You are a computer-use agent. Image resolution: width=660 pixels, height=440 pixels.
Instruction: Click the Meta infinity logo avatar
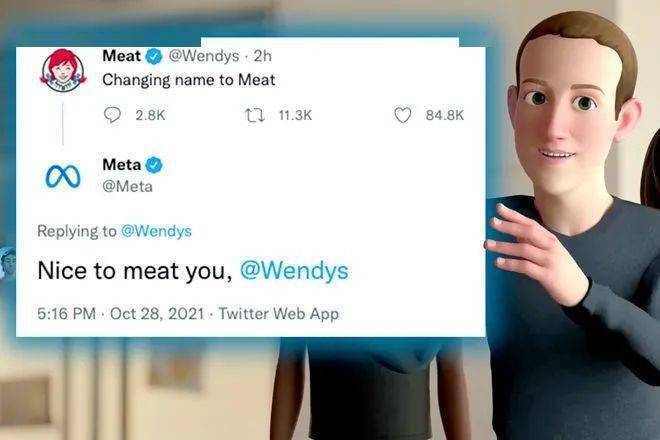click(63, 176)
